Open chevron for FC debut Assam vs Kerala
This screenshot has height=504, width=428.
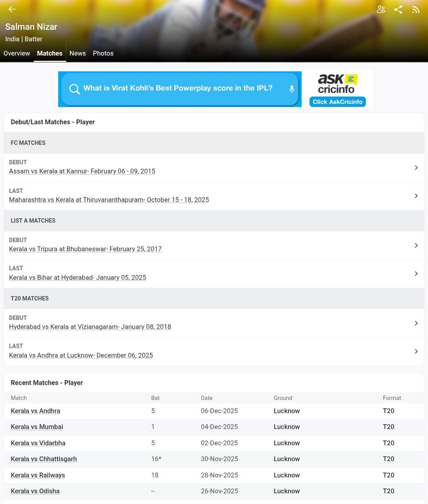pos(416,168)
